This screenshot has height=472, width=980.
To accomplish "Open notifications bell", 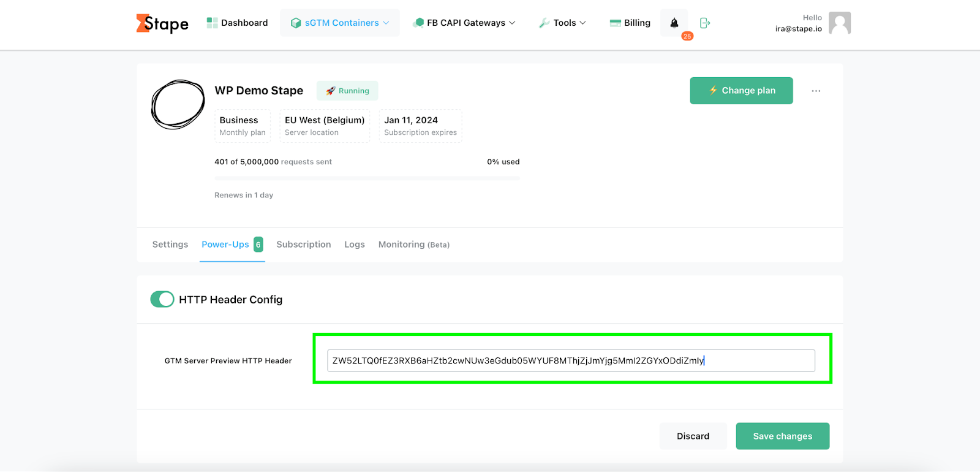I will pyautogui.click(x=674, y=23).
